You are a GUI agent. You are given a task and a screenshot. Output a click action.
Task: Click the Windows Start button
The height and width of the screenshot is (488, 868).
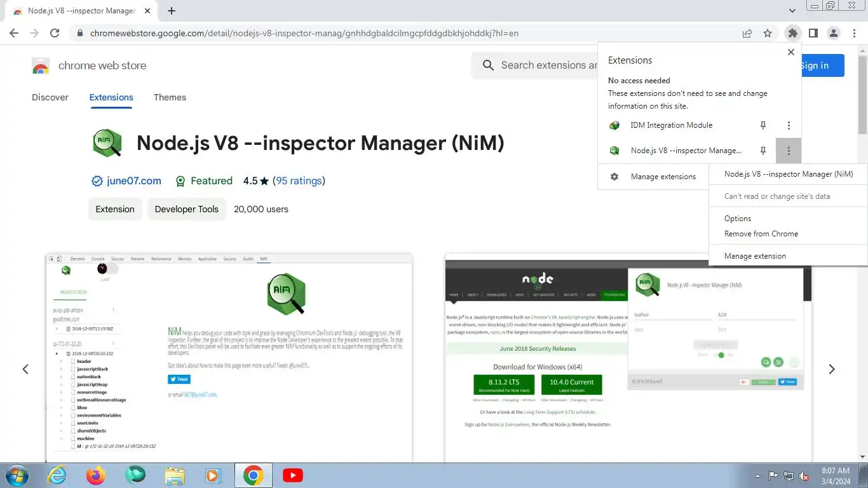pos(16,475)
